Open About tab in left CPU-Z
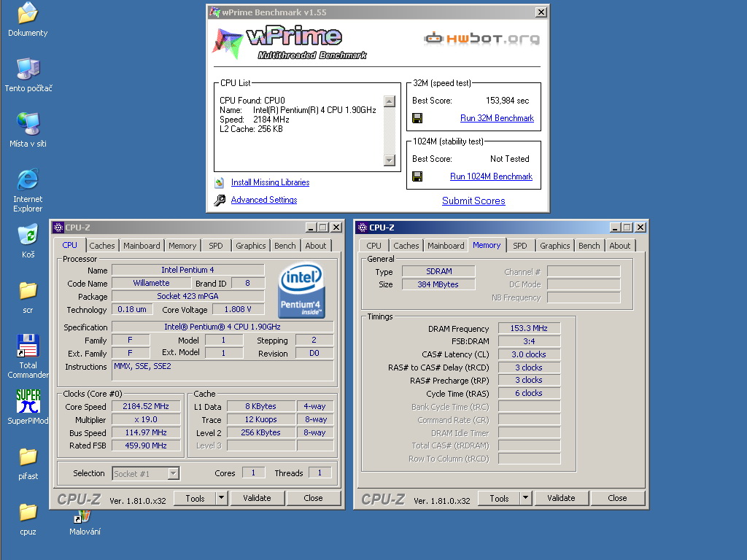The height and width of the screenshot is (560, 747). pyautogui.click(x=316, y=246)
